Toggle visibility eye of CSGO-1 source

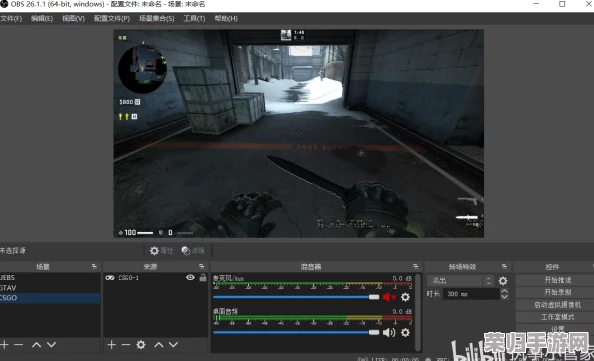coord(190,277)
